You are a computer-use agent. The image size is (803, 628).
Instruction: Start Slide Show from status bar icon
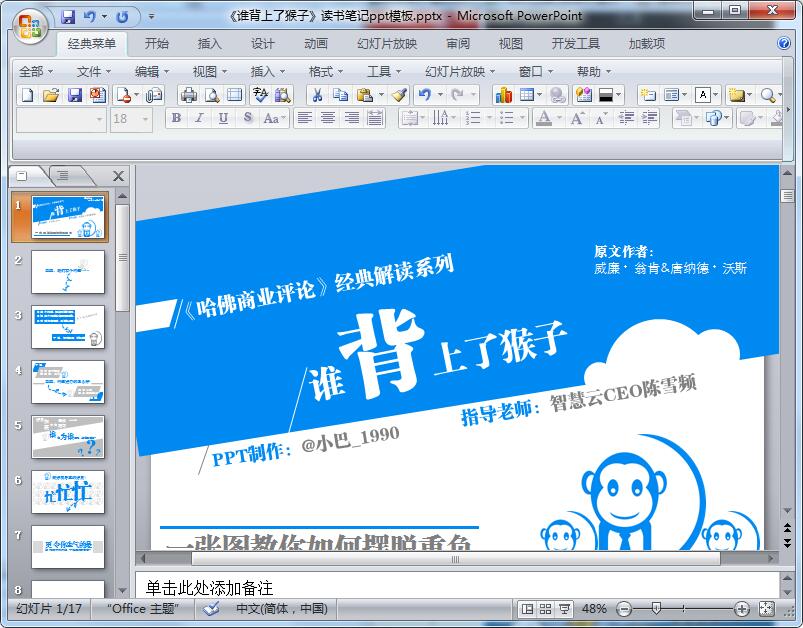[x=564, y=609]
